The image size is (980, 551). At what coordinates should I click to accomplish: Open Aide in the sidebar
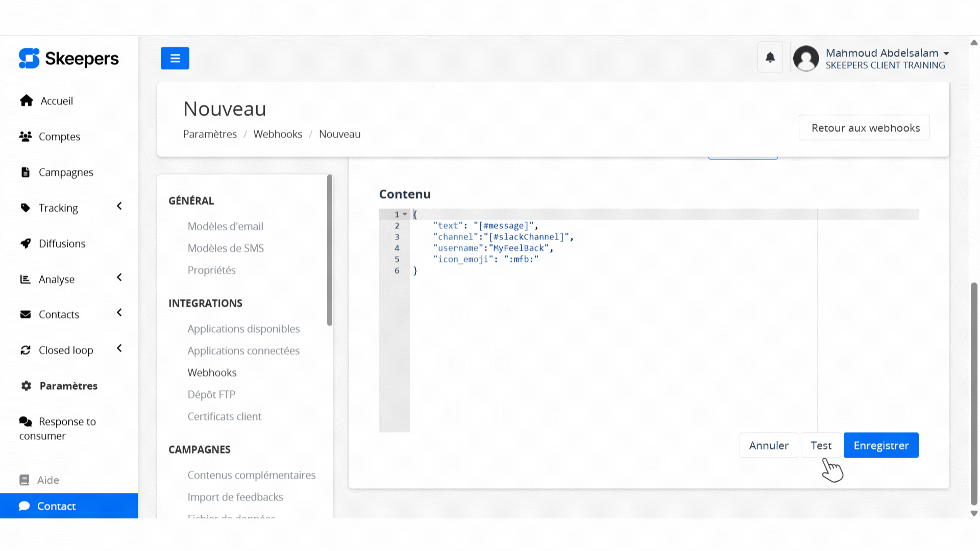tap(48, 480)
